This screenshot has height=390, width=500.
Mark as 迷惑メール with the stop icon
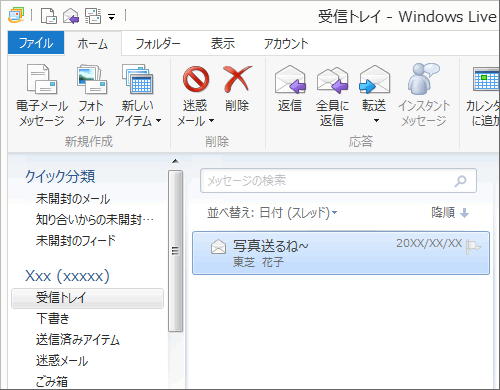click(x=196, y=79)
